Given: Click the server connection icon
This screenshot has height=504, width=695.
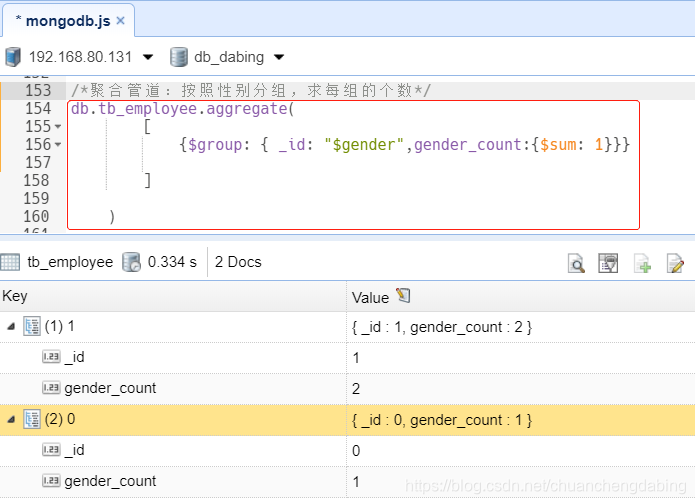Looking at the screenshot, I should [x=13, y=57].
